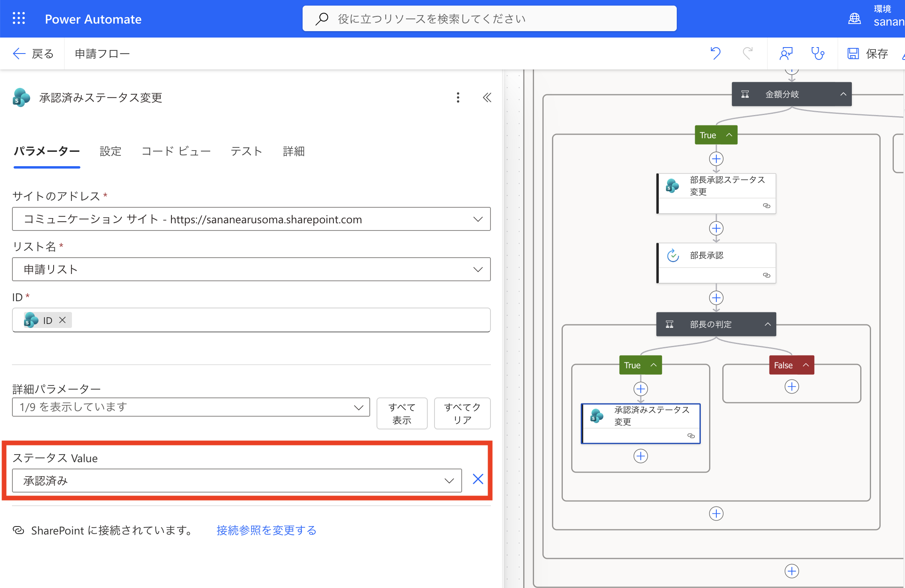Click connection icon on 部長承認ステータス変更 card
Viewport: 905px width, 588px height.
click(767, 206)
